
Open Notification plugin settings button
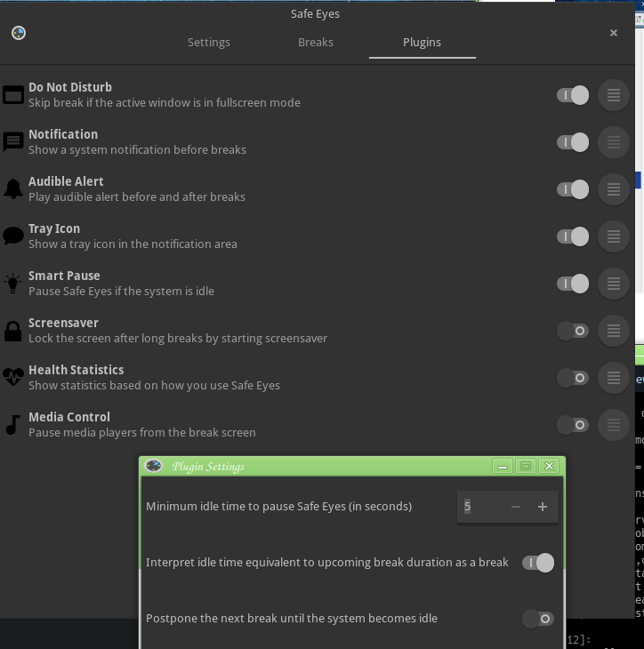[x=614, y=142]
